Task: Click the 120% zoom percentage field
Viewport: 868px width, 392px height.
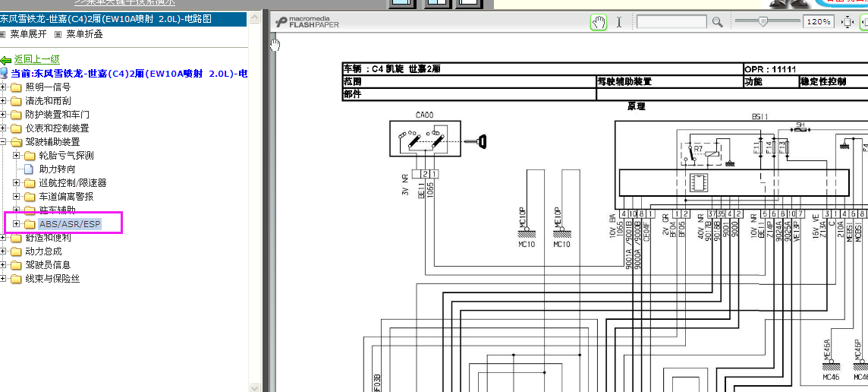Action: (818, 22)
